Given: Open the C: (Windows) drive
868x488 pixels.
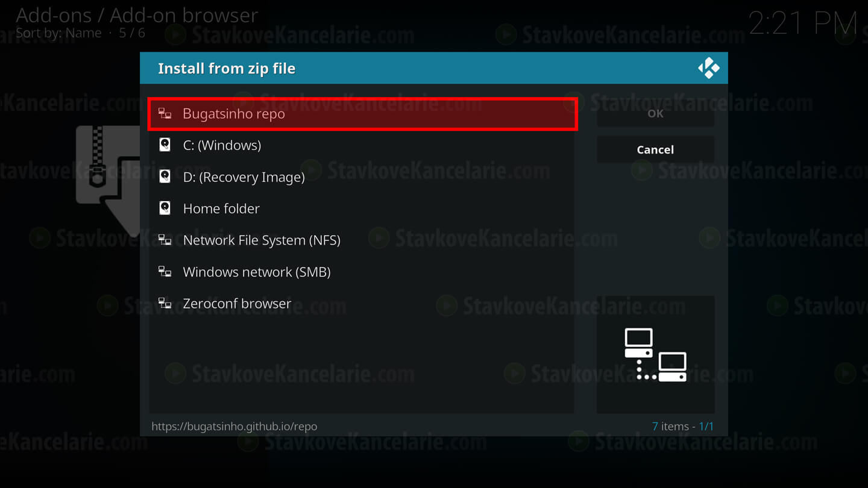Looking at the screenshot, I should point(362,145).
